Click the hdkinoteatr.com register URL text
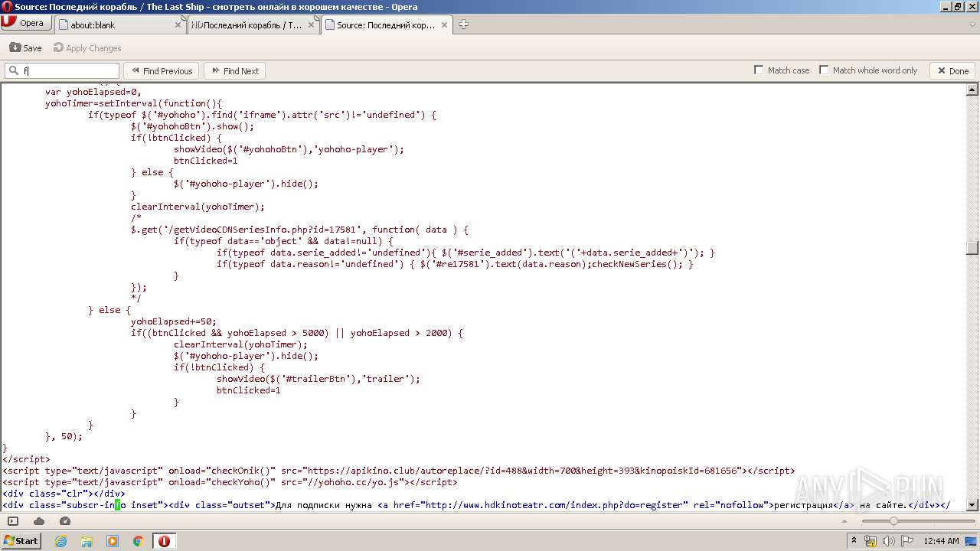The image size is (980, 551). (x=554, y=505)
